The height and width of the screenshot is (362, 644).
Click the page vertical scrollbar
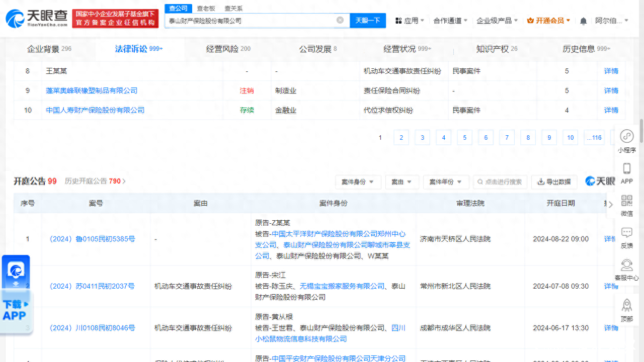pyautogui.click(x=641, y=131)
